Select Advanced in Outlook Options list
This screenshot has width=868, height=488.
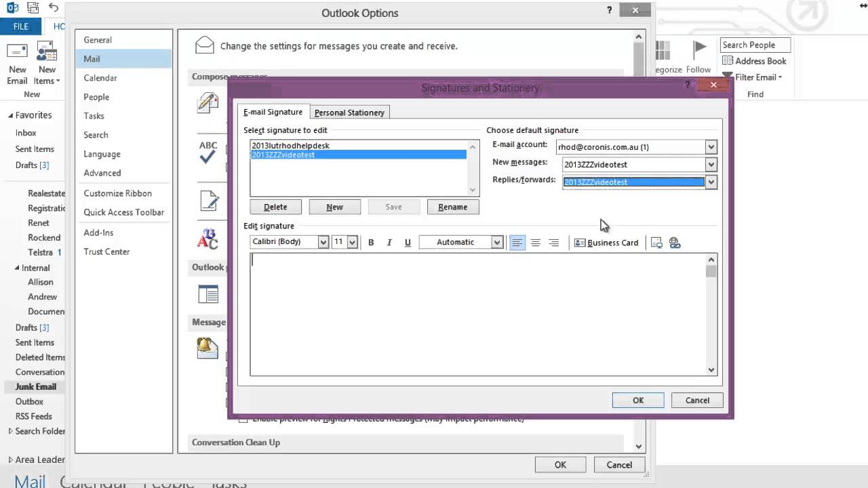pos(124,173)
